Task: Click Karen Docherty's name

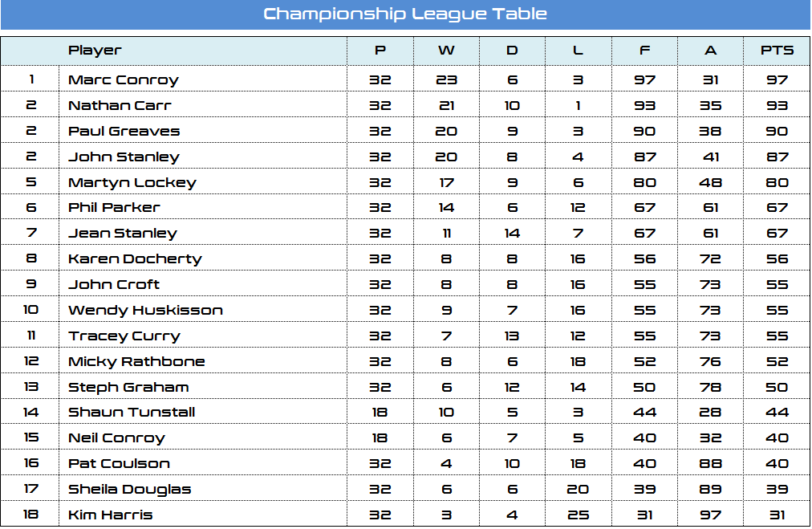Action: coord(135,258)
